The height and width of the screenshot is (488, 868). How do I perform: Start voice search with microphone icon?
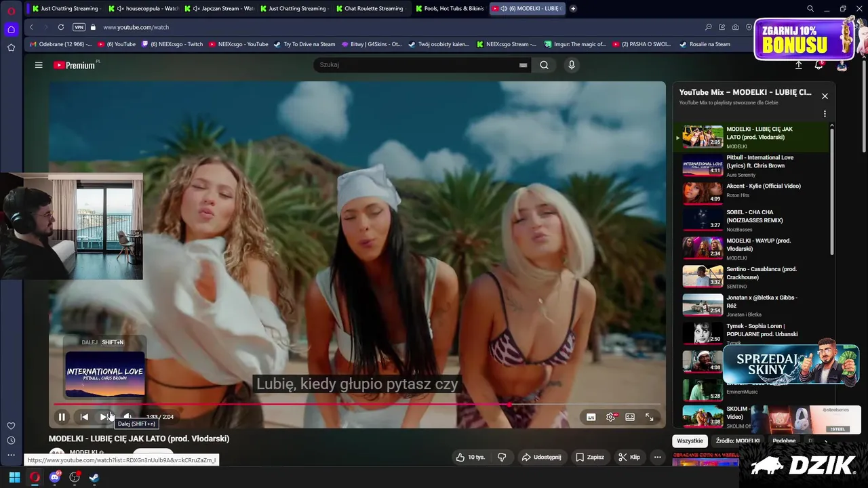click(572, 65)
